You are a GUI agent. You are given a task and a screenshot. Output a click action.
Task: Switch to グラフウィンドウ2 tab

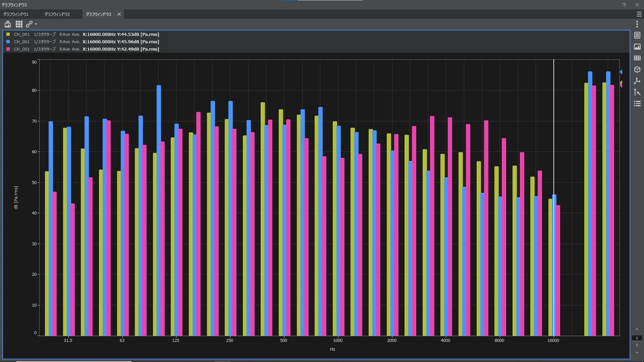coord(57,14)
